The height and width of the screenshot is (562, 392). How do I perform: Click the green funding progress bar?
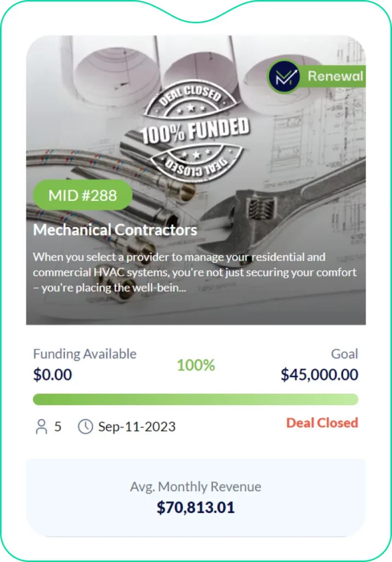point(195,399)
